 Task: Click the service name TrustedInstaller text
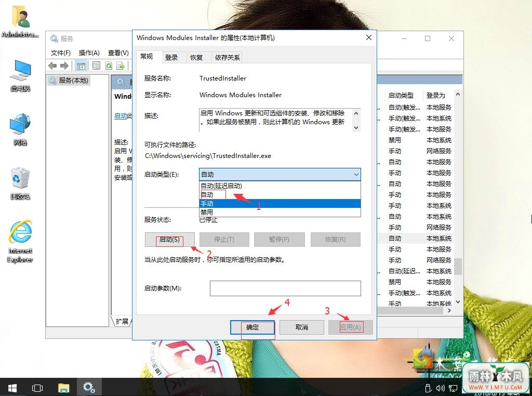(x=222, y=78)
